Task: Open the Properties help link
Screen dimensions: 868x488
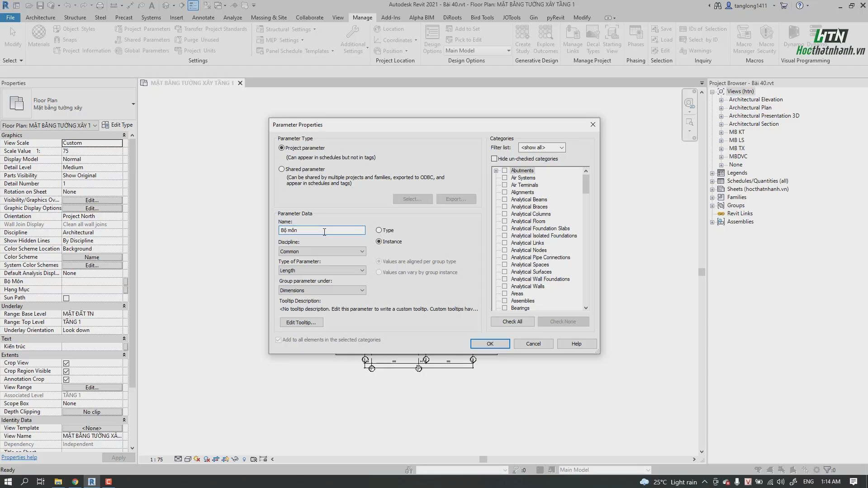Action: [19, 457]
